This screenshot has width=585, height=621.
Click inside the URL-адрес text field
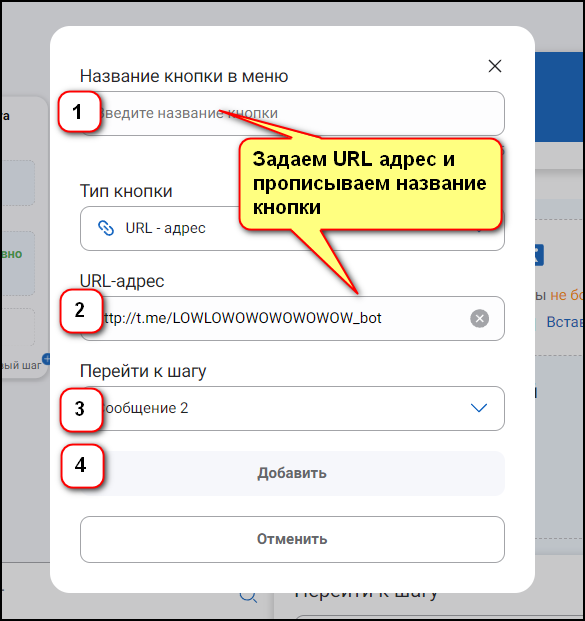pos(292,318)
